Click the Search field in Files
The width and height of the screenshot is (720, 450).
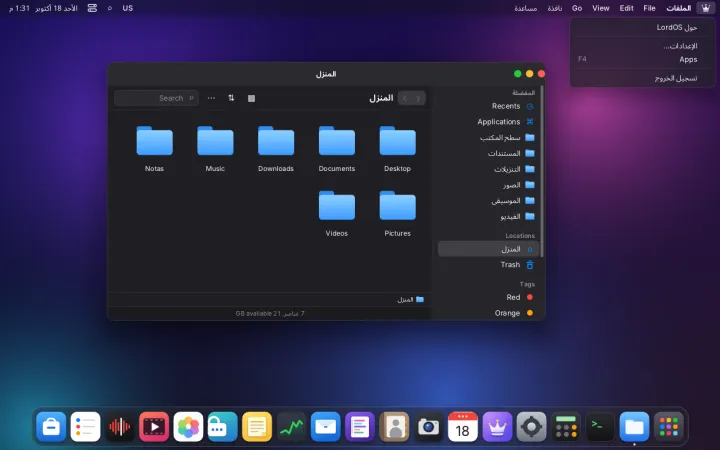156,98
